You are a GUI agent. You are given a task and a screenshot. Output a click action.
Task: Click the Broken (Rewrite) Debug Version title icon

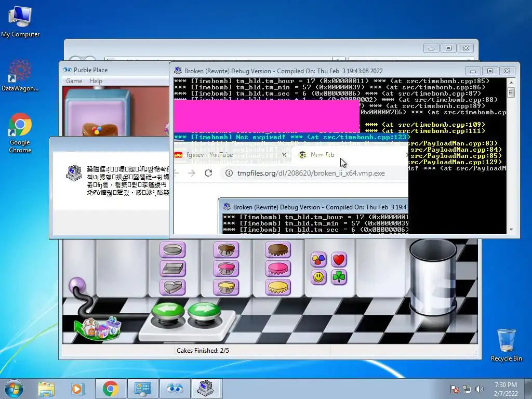point(178,71)
